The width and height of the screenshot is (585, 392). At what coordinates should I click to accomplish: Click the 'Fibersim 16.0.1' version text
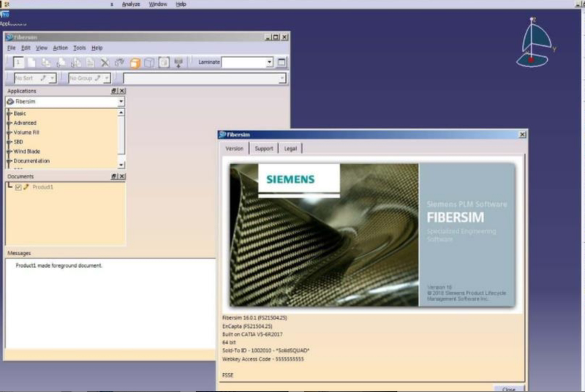[x=254, y=318]
